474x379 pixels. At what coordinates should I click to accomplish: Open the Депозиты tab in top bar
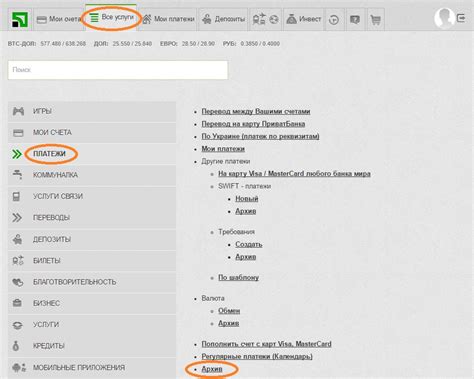pyautogui.click(x=223, y=19)
